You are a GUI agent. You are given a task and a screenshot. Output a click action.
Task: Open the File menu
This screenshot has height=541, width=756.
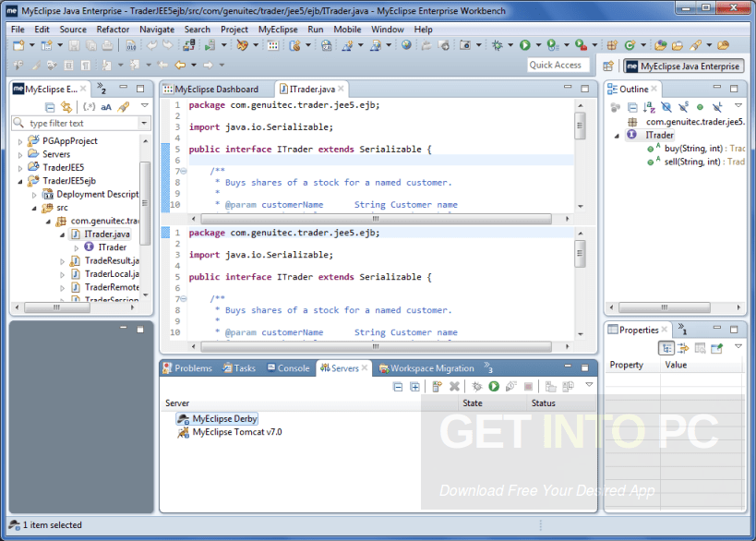tap(18, 30)
